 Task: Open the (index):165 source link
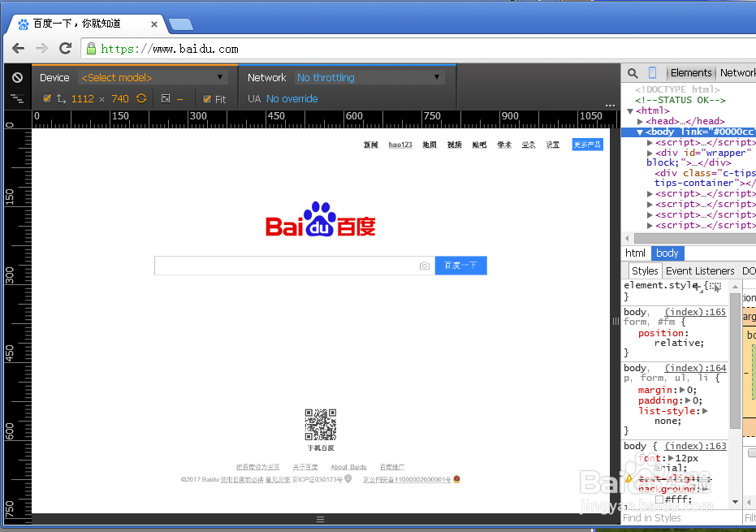[x=695, y=312]
